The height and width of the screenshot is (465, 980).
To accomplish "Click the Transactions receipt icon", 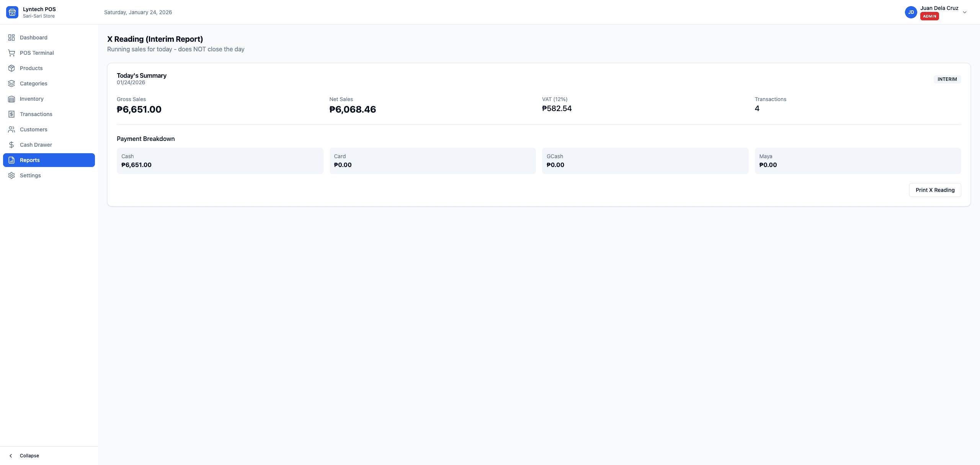I will point(11,114).
